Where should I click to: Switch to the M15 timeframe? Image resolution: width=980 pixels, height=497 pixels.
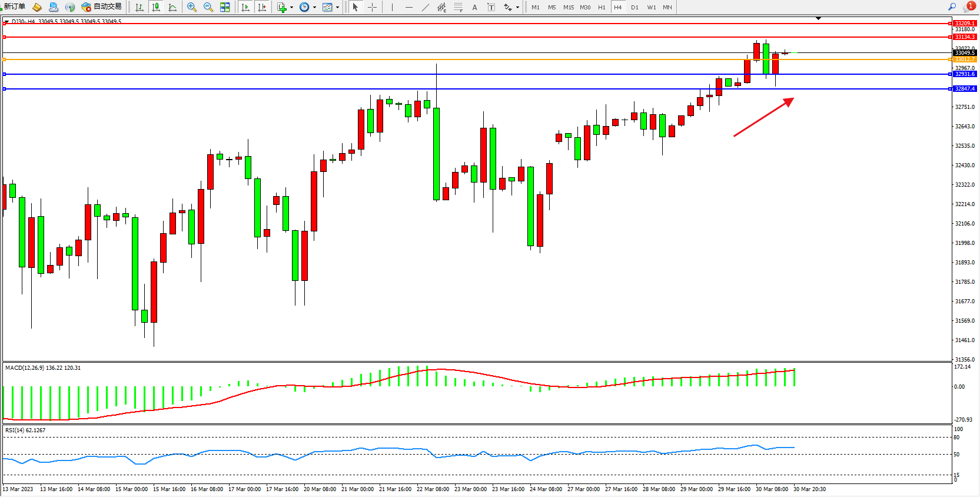coord(568,7)
